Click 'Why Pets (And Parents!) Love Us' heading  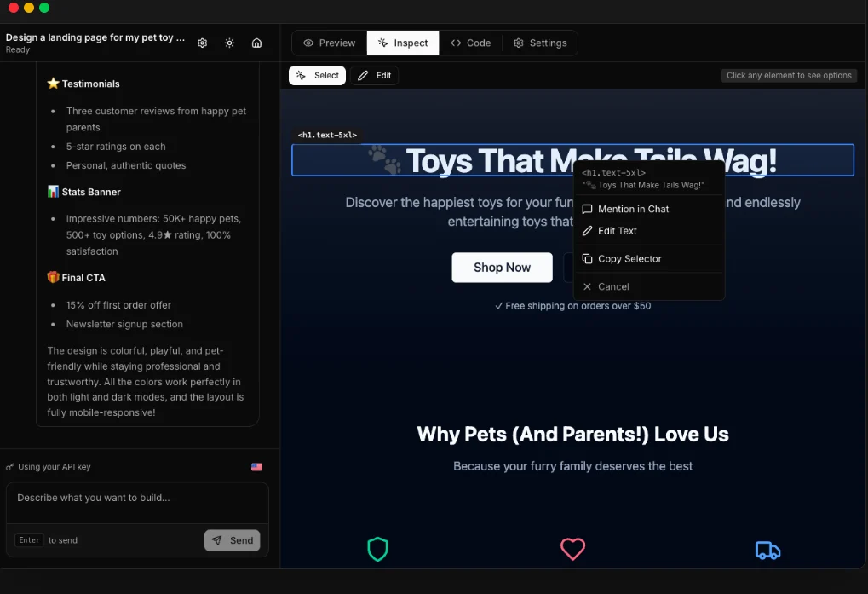pos(572,434)
